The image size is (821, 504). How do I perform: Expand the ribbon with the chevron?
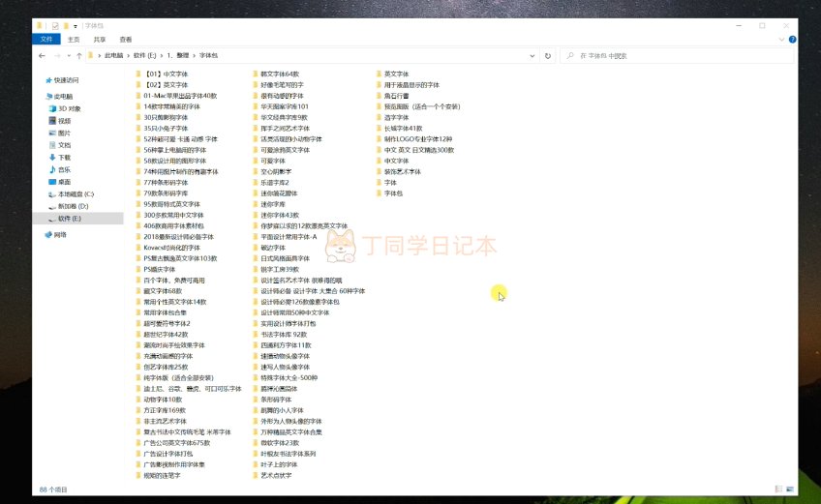pyautogui.click(x=781, y=40)
